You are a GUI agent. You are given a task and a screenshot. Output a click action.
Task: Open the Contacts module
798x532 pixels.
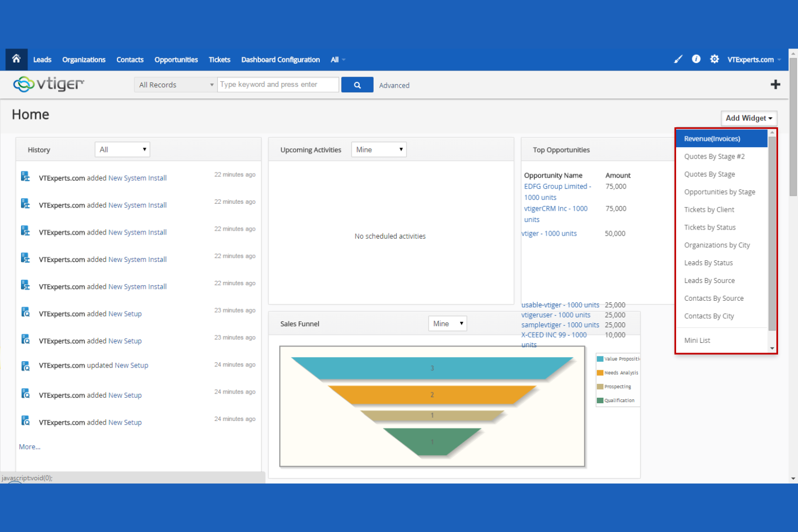(x=130, y=60)
